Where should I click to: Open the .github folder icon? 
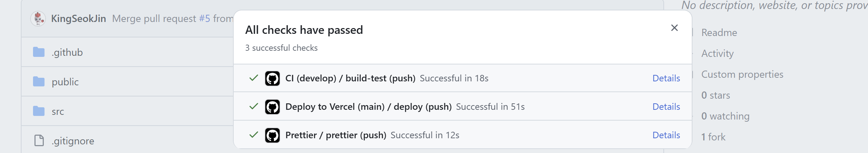pyautogui.click(x=39, y=52)
